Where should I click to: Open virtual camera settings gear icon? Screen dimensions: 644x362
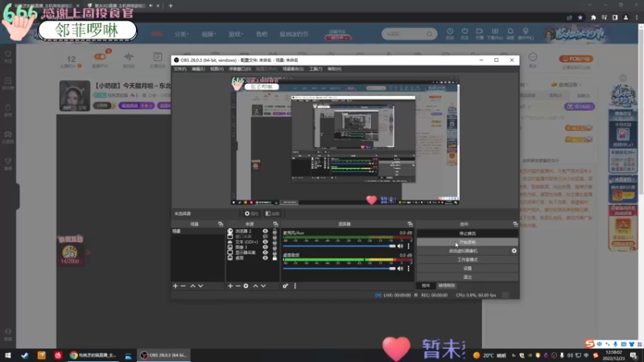click(x=514, y=251)
